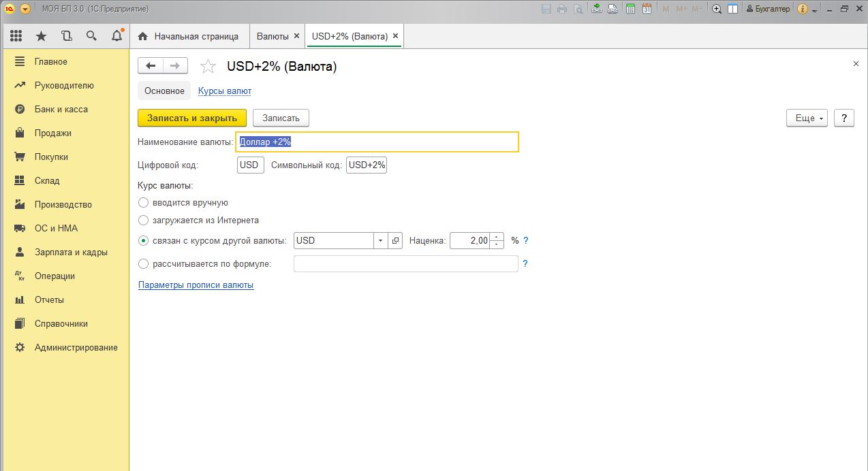Open the sections menu grid icon
The height and width of the screenshot is (471, 868).
16,36
